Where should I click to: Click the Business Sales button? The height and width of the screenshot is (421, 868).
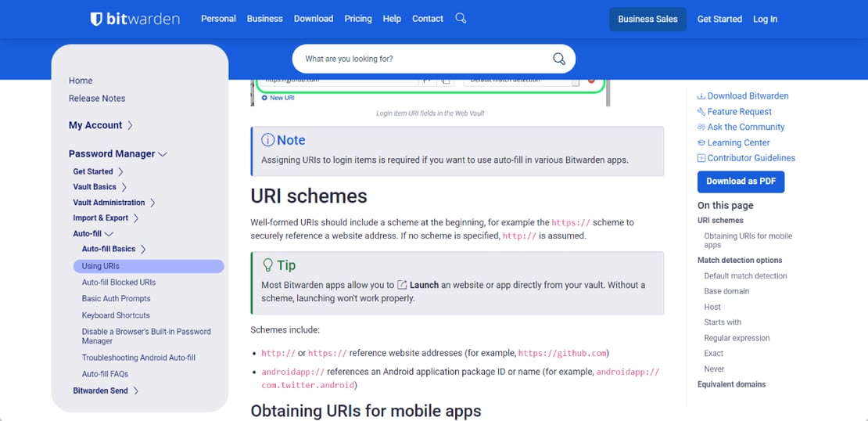pos(647,19)
